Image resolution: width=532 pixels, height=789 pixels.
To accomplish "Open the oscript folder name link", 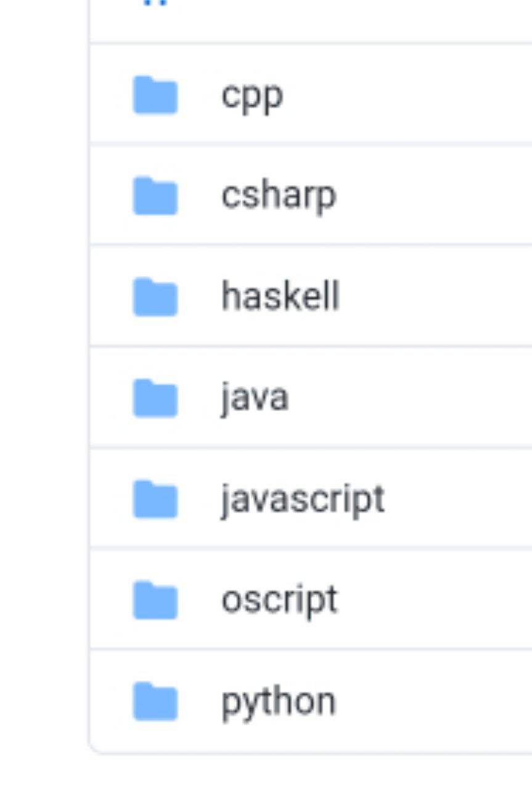I will tap(279, 600).
